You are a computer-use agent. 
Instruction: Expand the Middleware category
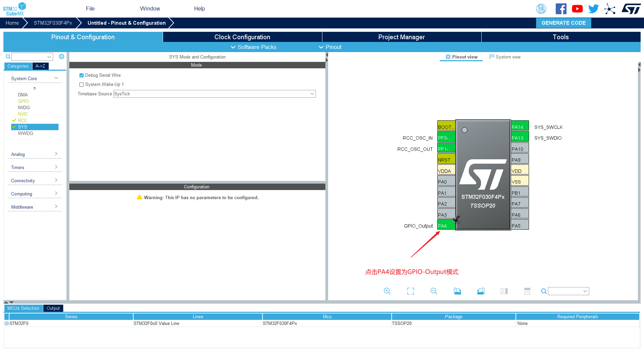point(34,207)
